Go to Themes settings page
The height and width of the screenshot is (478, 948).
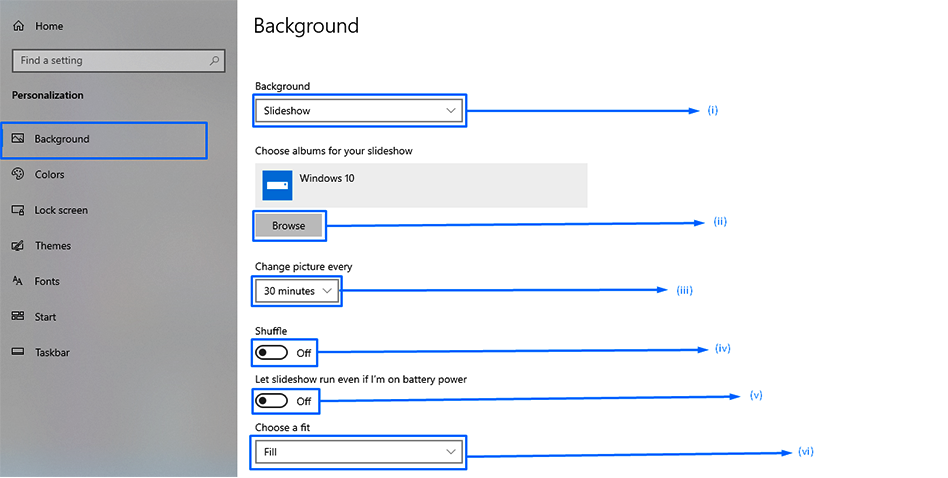[x=53, y=246]
